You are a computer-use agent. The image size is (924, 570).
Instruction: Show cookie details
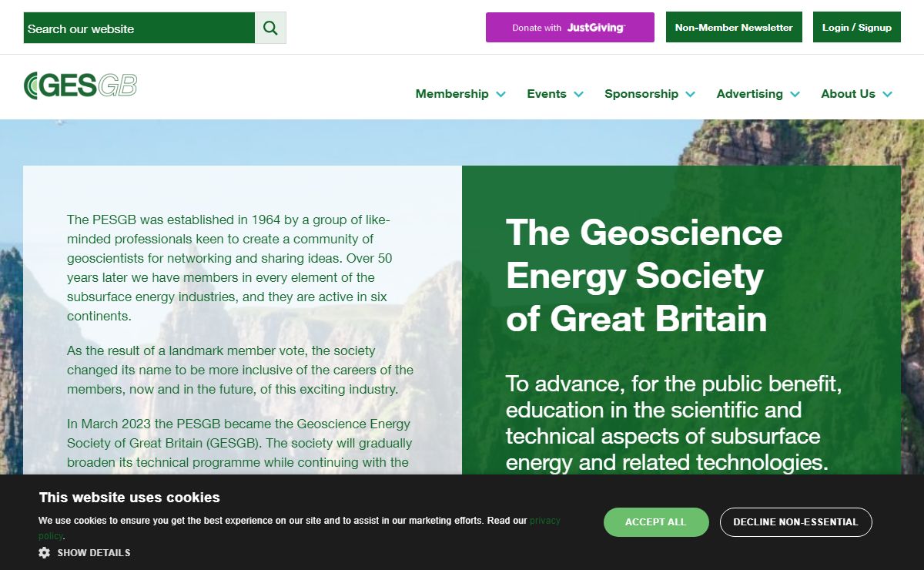[93, 552]
